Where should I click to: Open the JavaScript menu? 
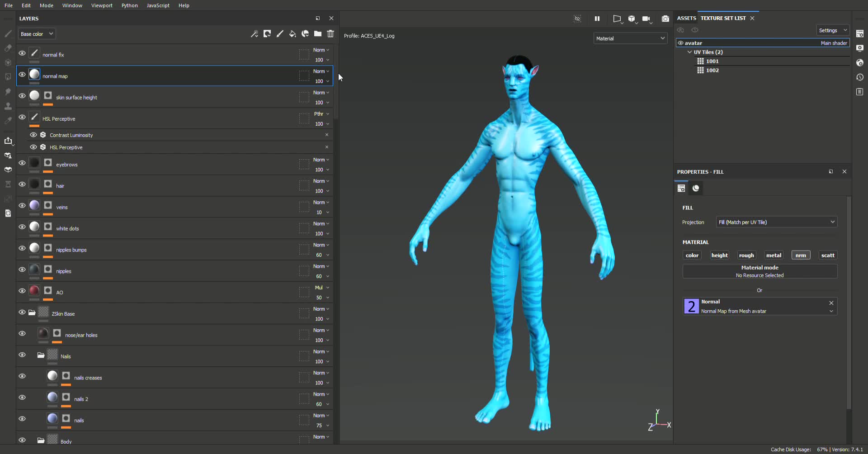[158, 5]
